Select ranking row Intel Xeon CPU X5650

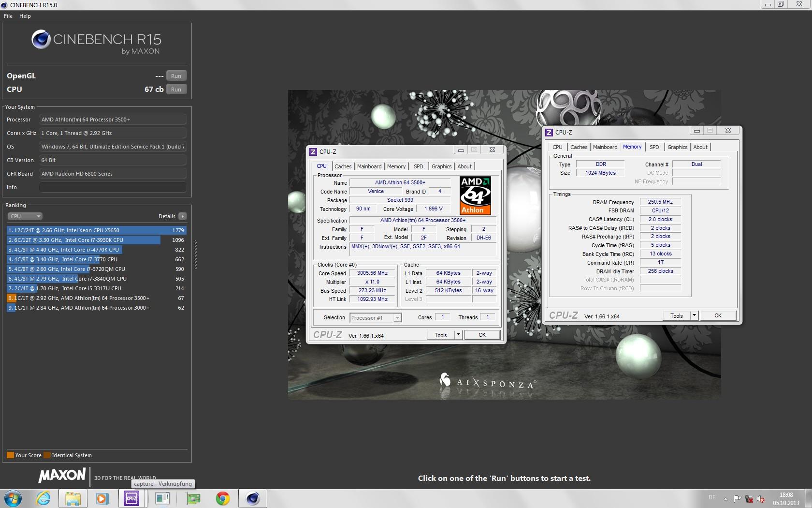97,230
